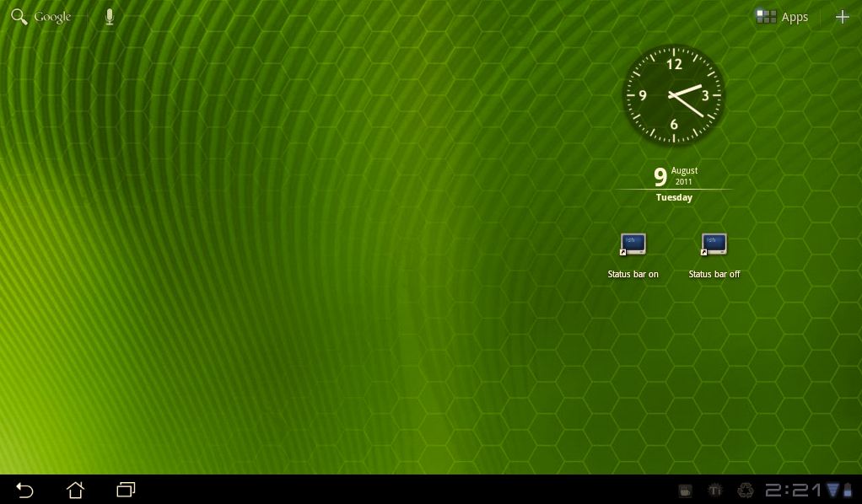The image size is (862, 504).
Task: Tap the battery level indicator
Action: (x=849, y=490)
